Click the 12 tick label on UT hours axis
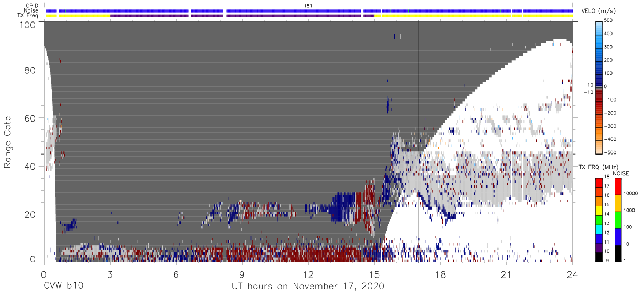644x297 pixels. coord(308,274)
